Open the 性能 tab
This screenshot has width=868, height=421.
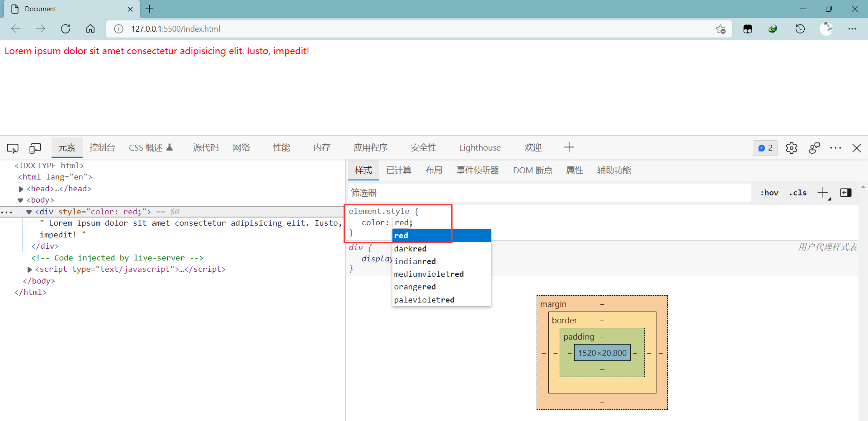[282, 148]
